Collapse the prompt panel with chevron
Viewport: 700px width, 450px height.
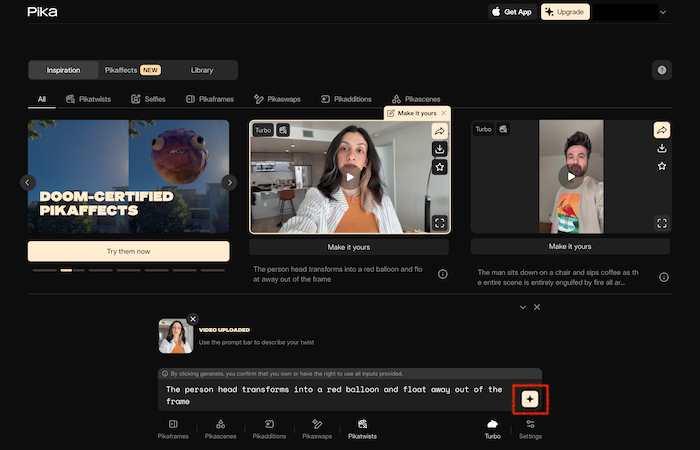[x=522, y=307]
